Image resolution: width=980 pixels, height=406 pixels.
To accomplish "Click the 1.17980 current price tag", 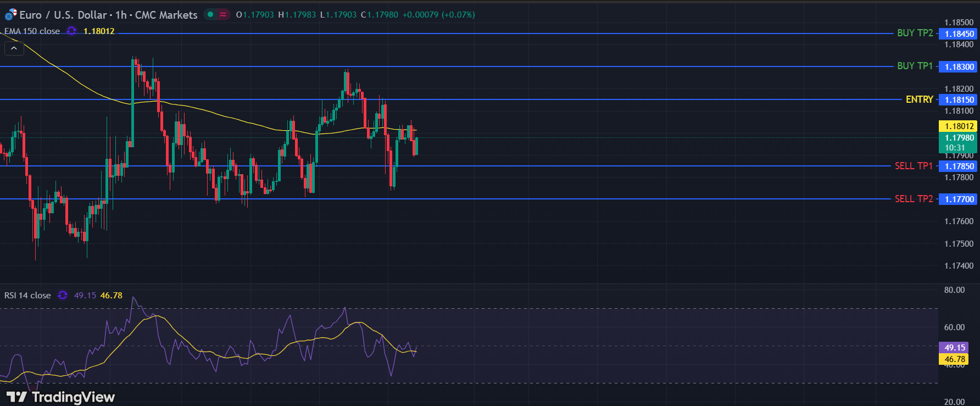I will tap(958, 138).
